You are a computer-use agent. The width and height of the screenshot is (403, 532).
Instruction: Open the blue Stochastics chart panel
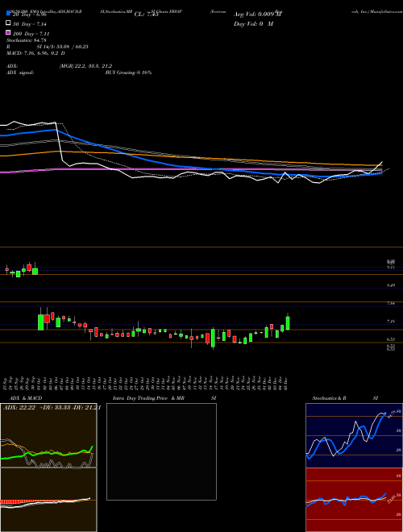click(x=354, y=435)
